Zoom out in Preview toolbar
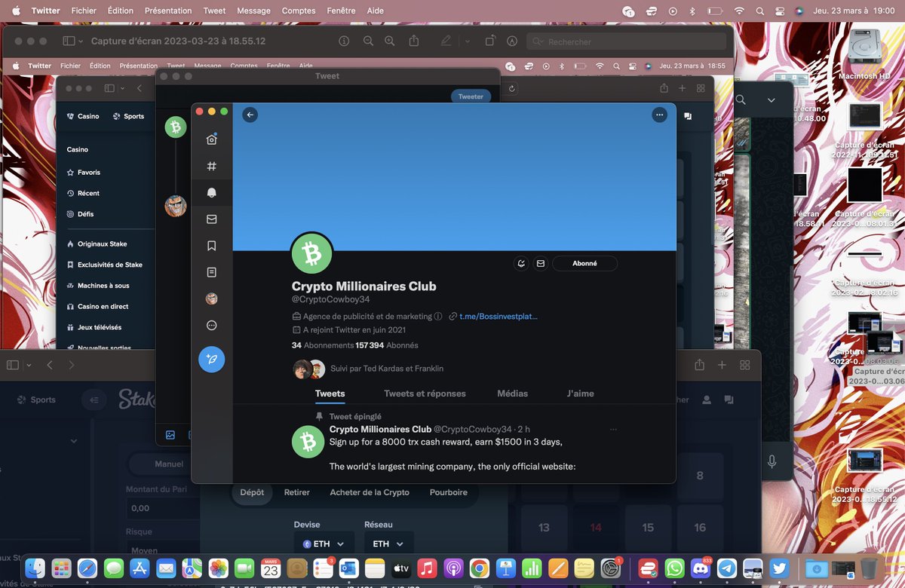Screen dimensions: 905x588 point(368,41)
